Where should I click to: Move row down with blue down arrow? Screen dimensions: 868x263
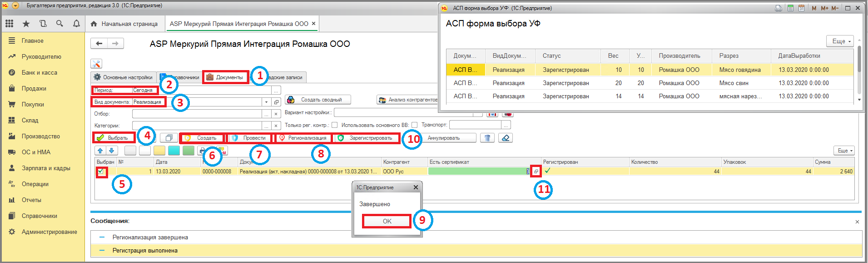tap(112, 150)
